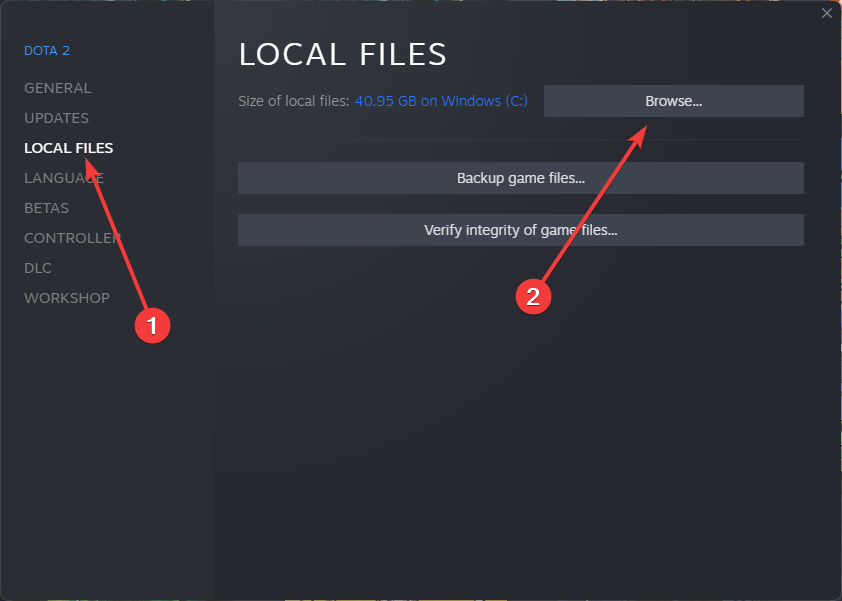Show the CONTROLLER settings
The height and width of the screenshot is (601, 842).
(x=72, y=238)
